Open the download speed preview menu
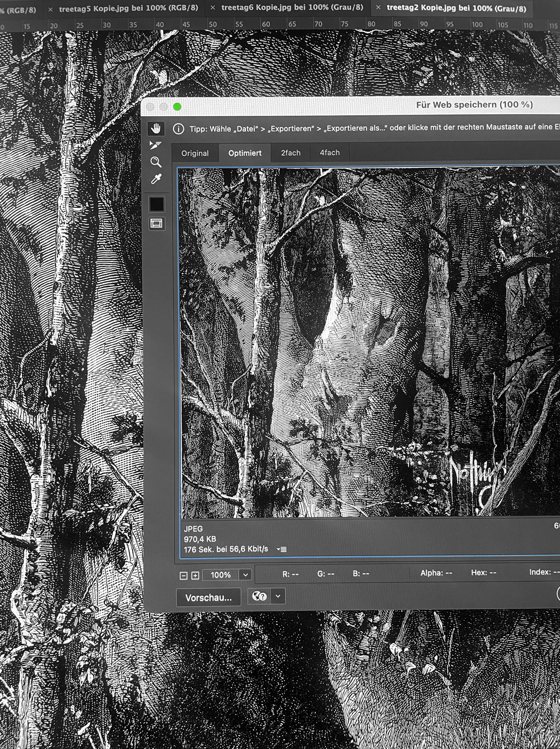The height and width of the screenshot is (749, 560). (282, 550)
